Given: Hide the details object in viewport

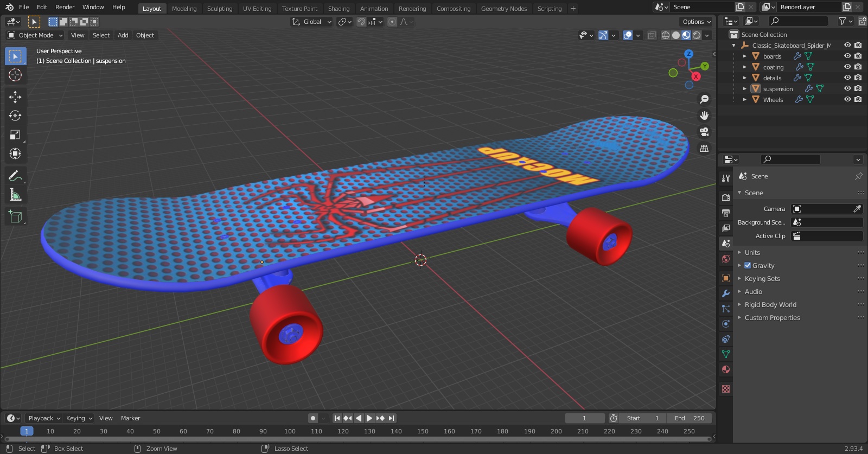Looking at the screenshot, I should coord(847,78).
